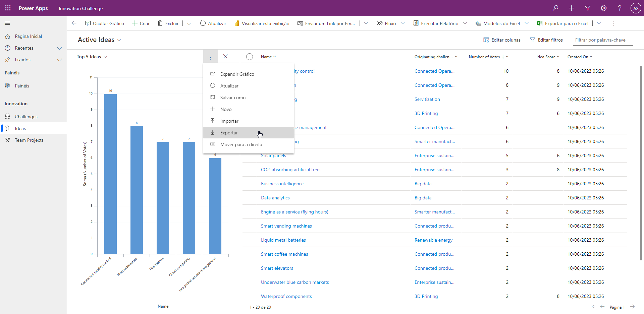Click the help question mark icon
The height and width of the screenshot is (314, 644).
click(x=620, y=8)
